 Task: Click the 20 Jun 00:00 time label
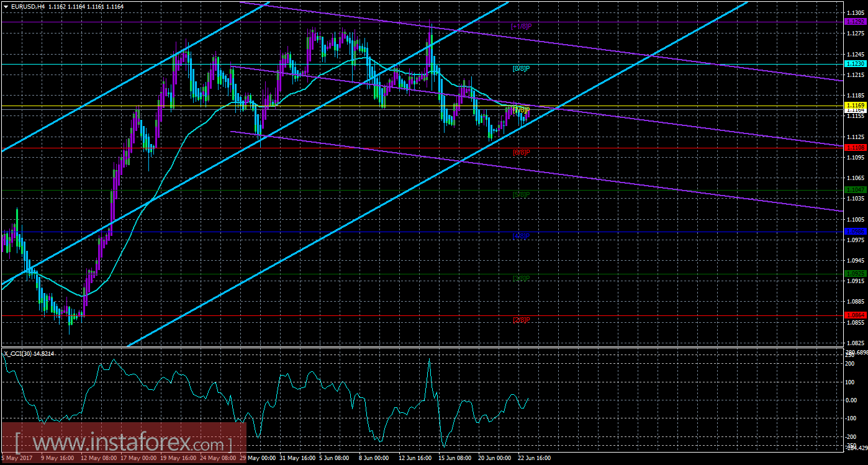[495, 458]
